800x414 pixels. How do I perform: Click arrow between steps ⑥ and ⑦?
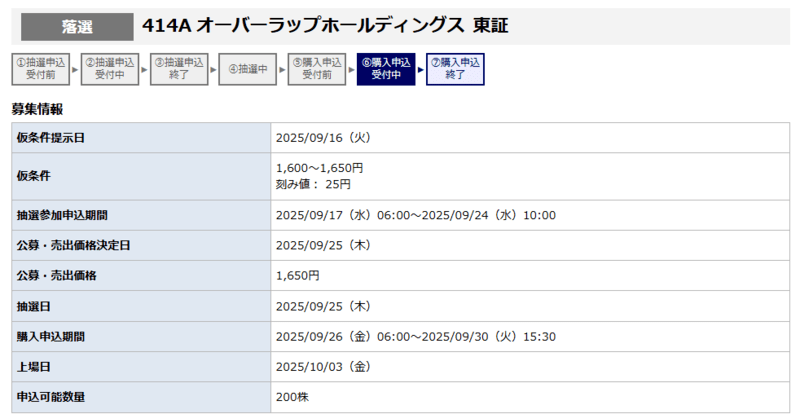(420, 69)
